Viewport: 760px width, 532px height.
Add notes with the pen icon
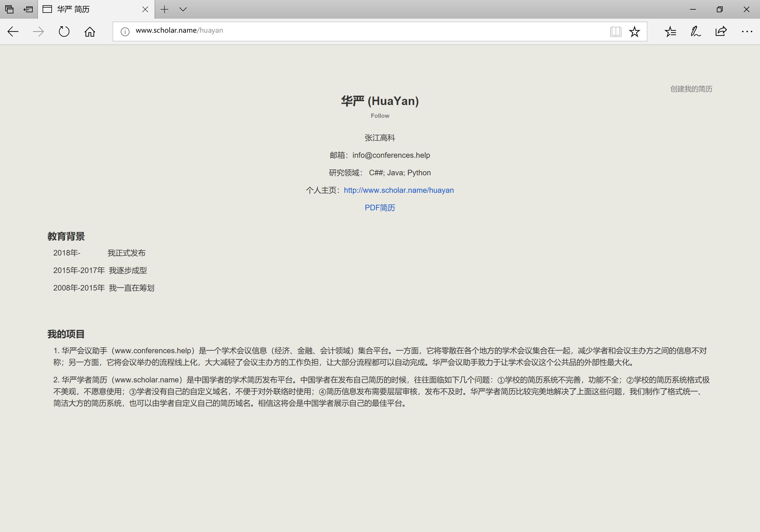coord(696,32)
